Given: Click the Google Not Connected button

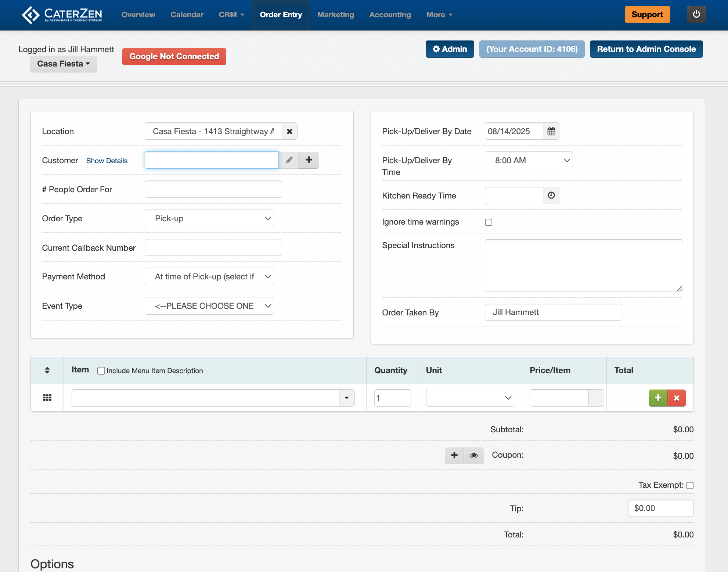Looking at the screenshot, I should (x=174, y=57).
